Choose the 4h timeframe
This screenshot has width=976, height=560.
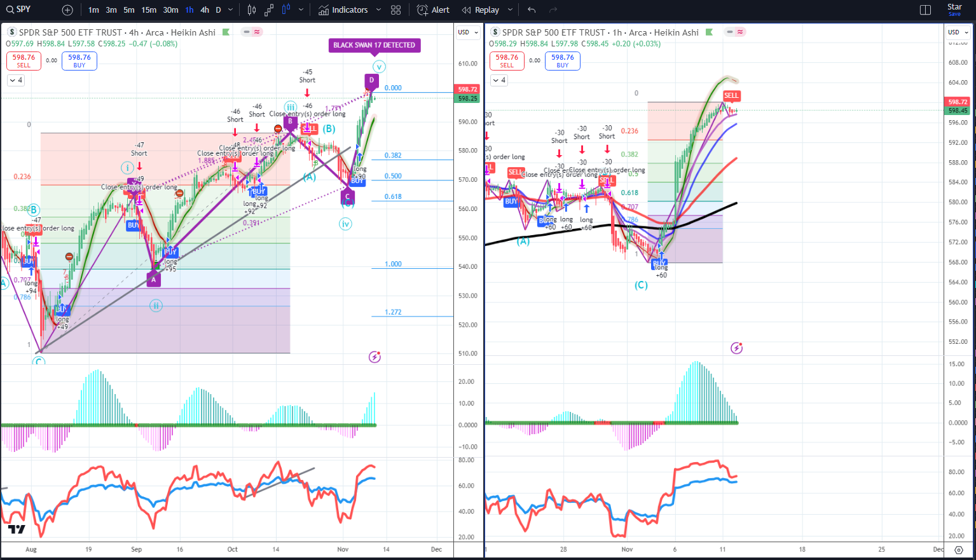(x=205, y=10)
